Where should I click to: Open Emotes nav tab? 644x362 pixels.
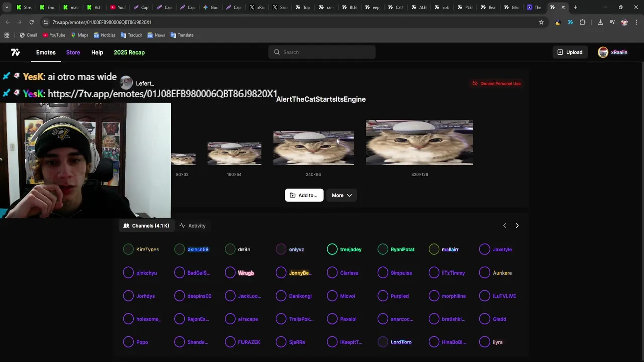point(46,52)
